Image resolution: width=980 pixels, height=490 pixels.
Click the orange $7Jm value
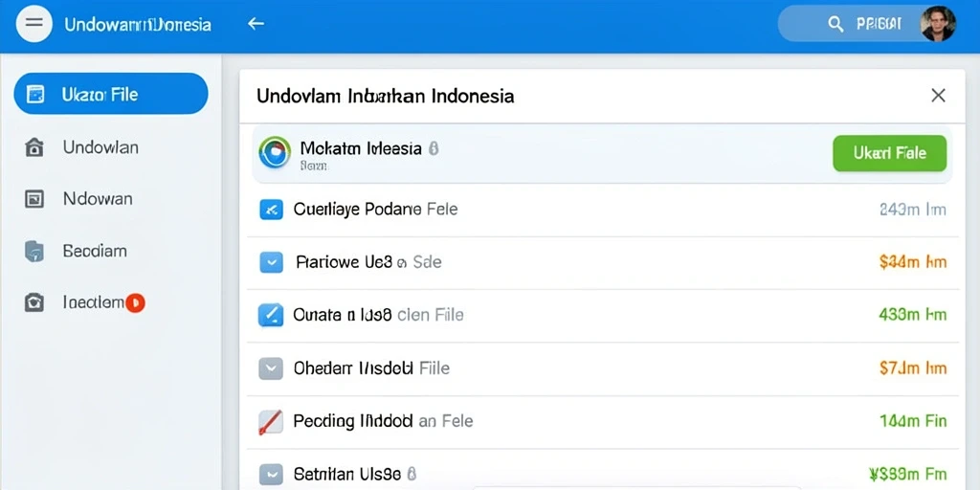coord(912,368)
